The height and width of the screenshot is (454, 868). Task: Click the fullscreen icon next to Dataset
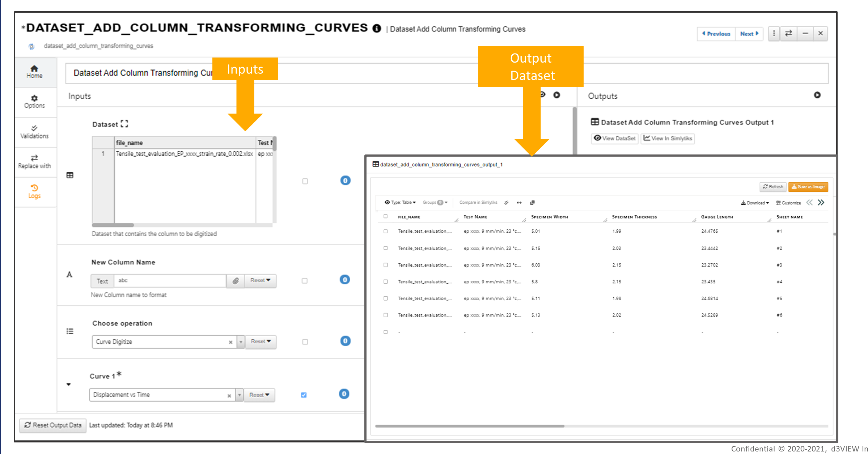pyautogui.click(x=124, y=124)
